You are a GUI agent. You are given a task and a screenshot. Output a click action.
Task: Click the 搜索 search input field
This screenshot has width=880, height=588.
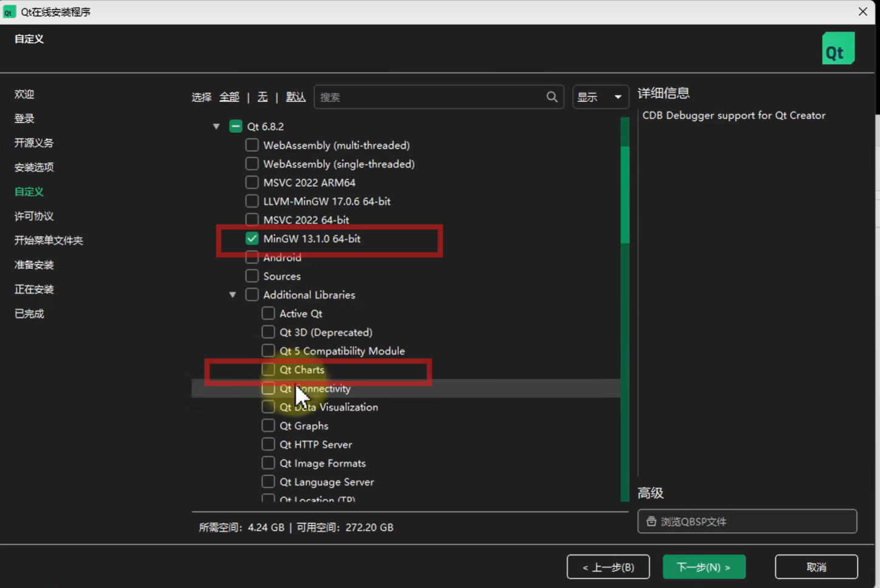point(438,97)
